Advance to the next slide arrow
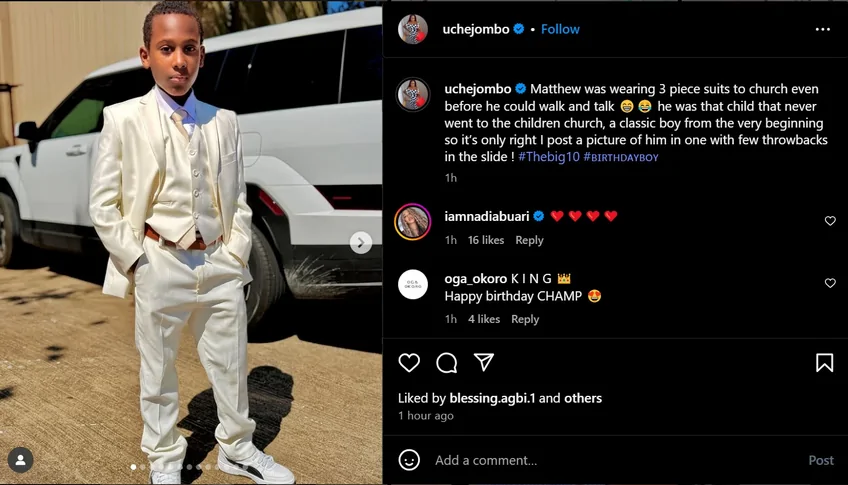This screenshot has width=848, height=485. [361, 243]
